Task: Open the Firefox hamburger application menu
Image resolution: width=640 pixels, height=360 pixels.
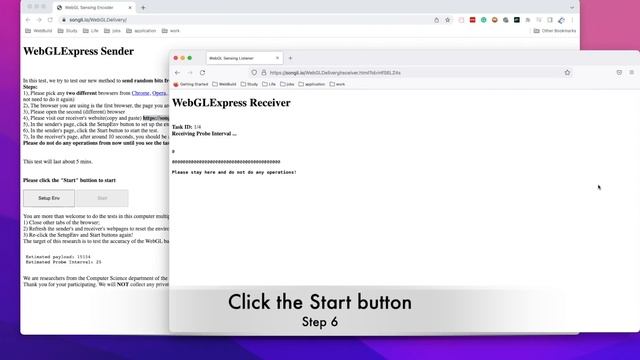Action: tap(631, 72)
